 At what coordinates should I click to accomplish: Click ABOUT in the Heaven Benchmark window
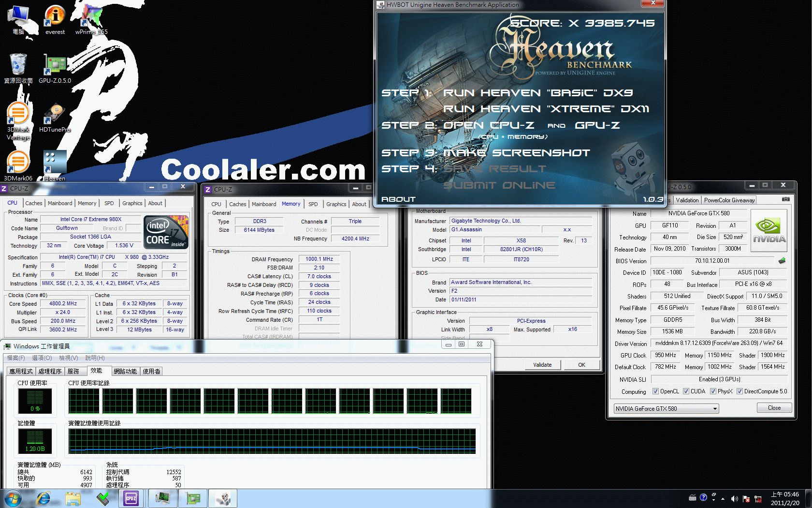398,199
